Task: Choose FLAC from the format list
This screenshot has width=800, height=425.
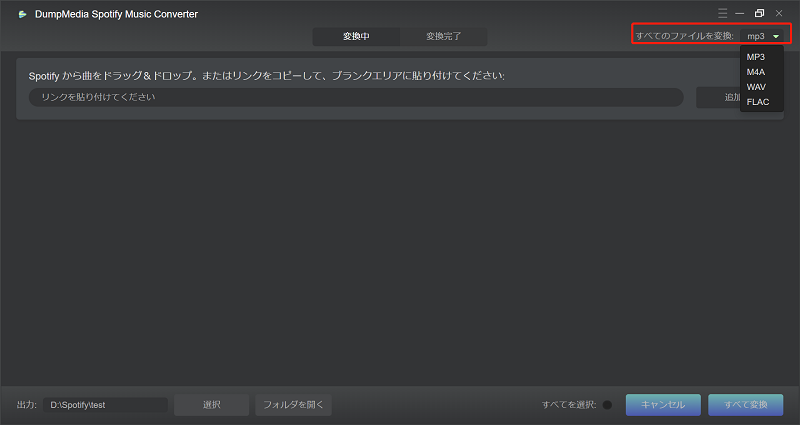Action: click(758, 102)
